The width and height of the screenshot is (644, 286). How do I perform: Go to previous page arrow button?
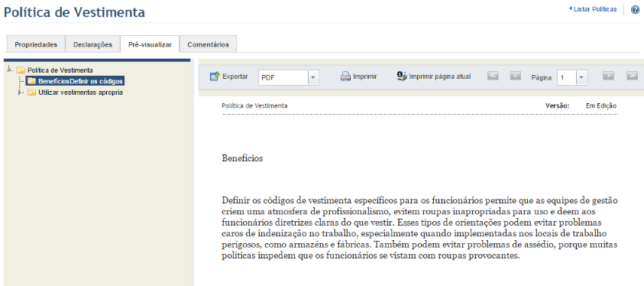(516, 75)
